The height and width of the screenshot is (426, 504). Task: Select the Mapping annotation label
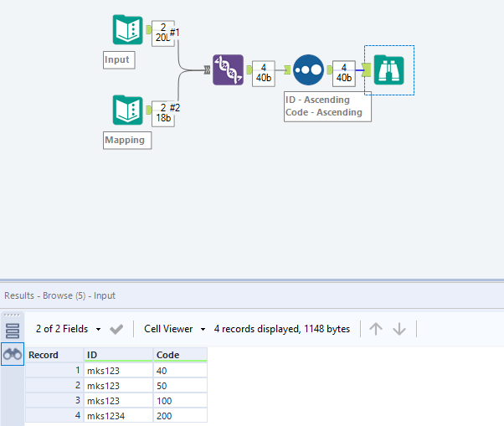coord(125,140)
